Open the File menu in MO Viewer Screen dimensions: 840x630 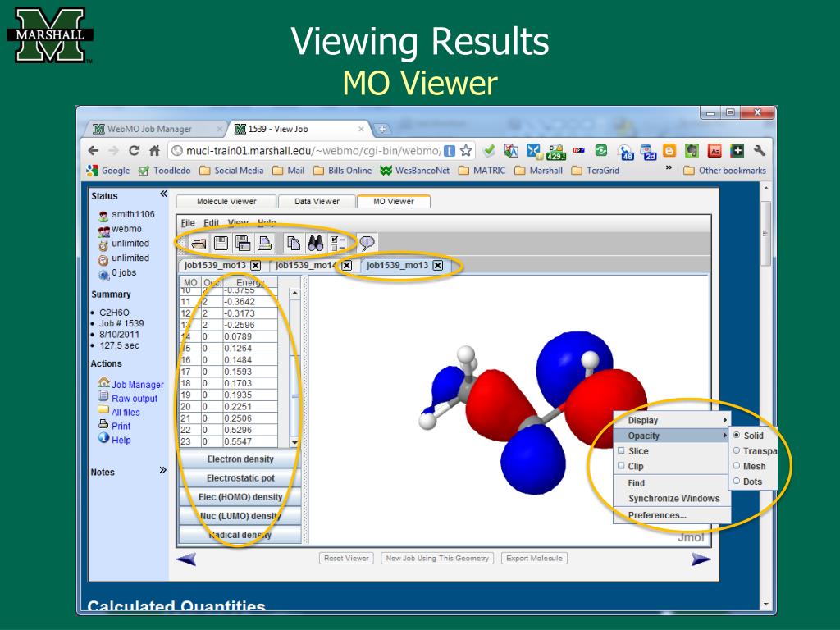[x=188, y=223]
